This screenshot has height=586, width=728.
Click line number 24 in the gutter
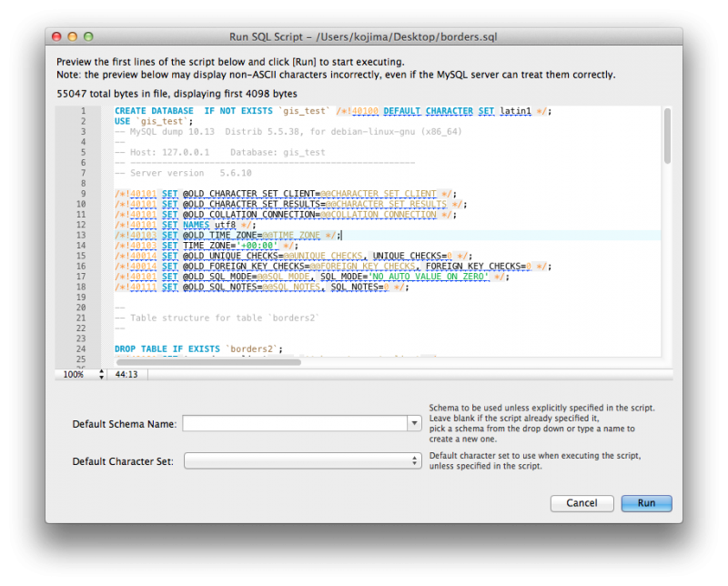82,348
